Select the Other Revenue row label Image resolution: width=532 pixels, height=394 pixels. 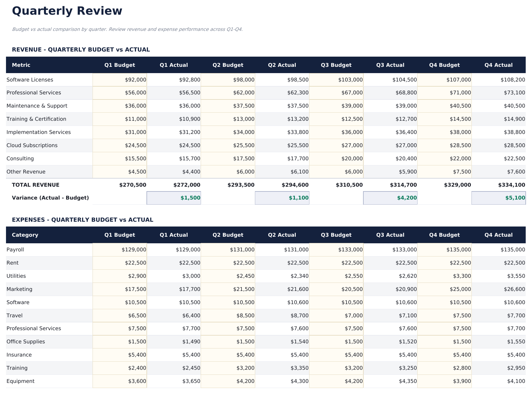25,172
